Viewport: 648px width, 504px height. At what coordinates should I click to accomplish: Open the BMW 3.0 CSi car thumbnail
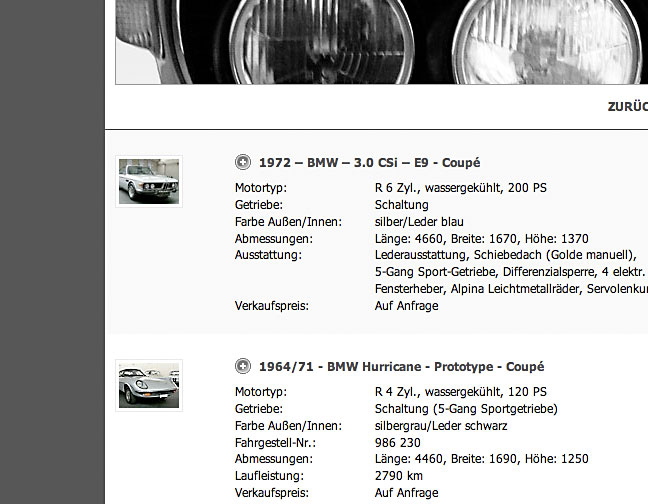[x=149, y=181]
